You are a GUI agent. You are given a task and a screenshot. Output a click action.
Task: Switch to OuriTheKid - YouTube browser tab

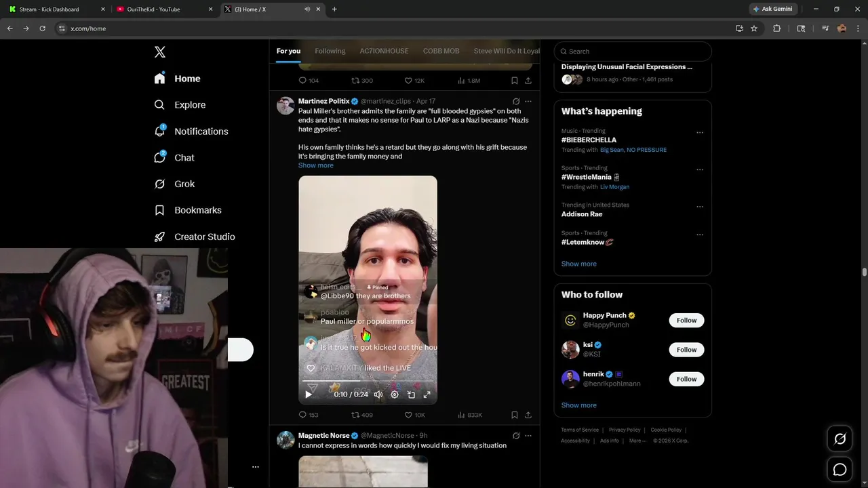tap(164, 9)
